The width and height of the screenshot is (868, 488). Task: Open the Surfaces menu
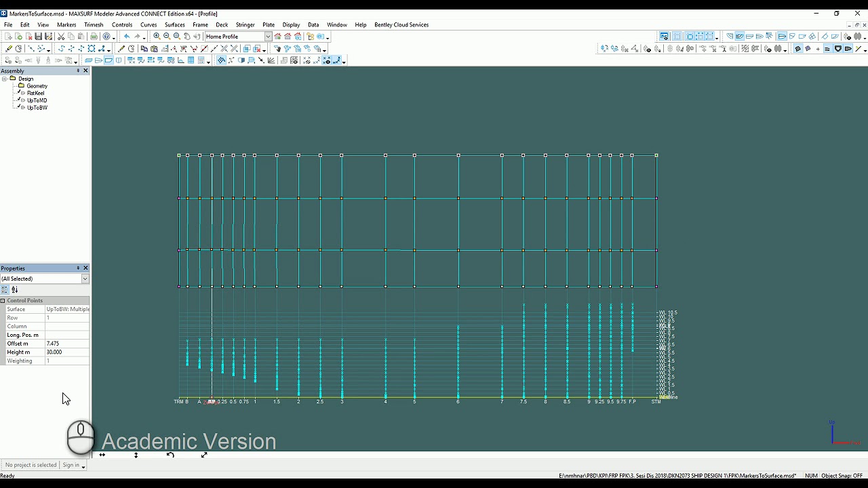click(174, 24)
